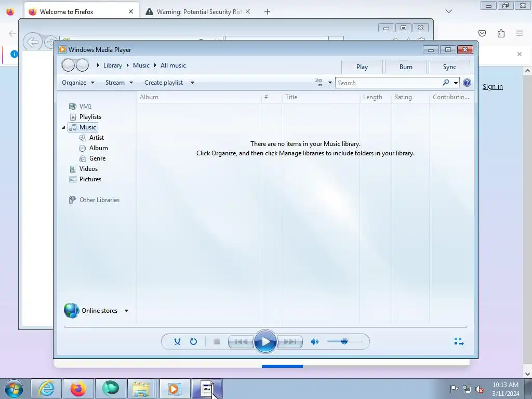Focus the library Search box

388,83
